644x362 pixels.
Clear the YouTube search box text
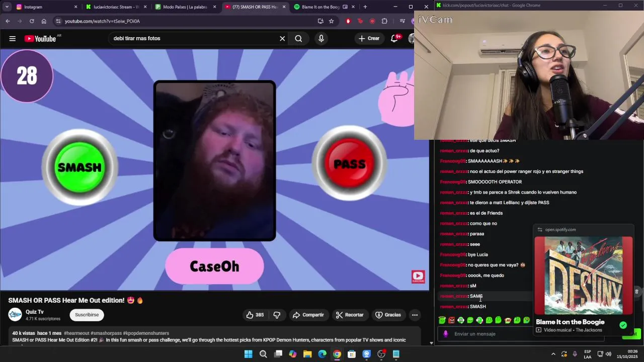click(282, 38)
